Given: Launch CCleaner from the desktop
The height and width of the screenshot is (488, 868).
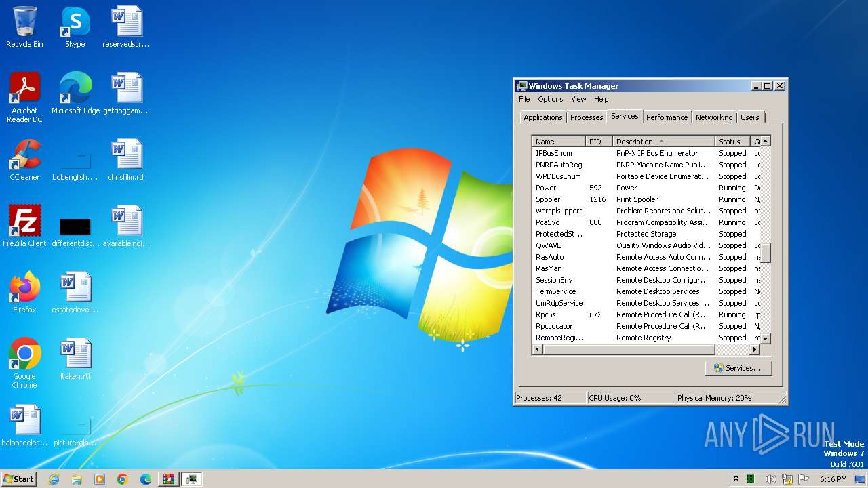Looking at the screenshot, I should tap(24, 160).
